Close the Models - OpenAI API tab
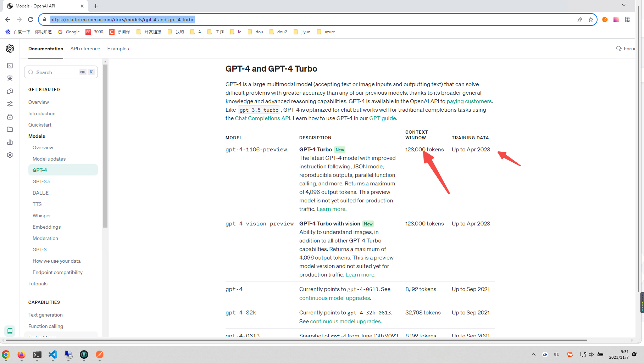Screen dimensions: 644x363 (x=82, y=6)
